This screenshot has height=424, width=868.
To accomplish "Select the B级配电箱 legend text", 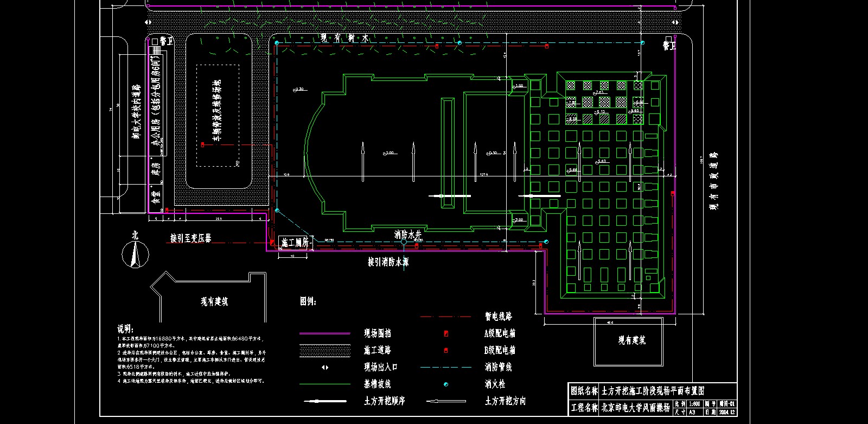I will coord(500,350).
